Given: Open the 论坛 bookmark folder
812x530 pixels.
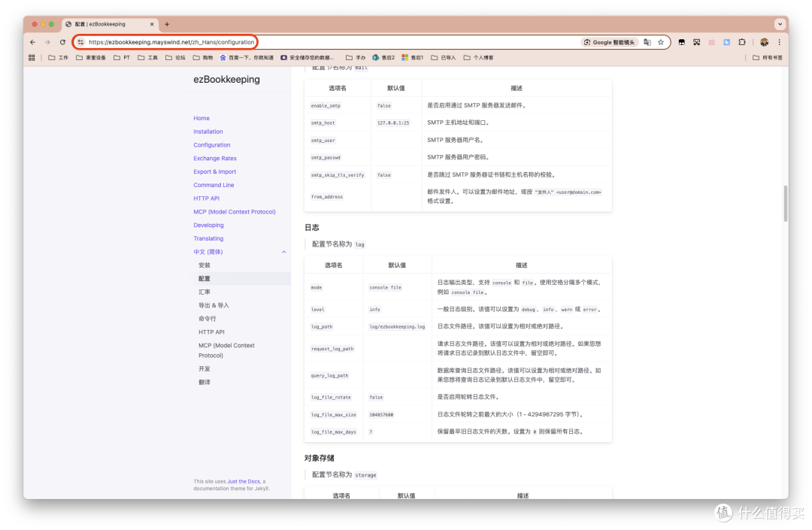Looking at the screenshot, I should pyautogui.click(x=175, y=58).
